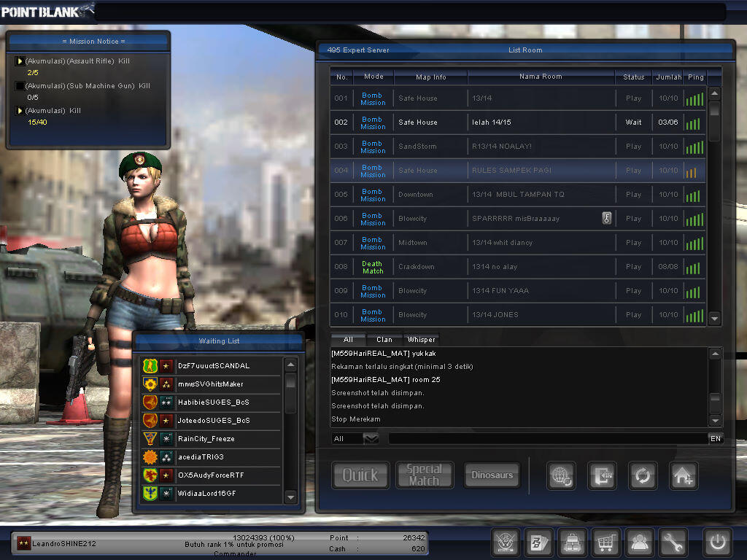Click the enter room door icon
Image resolution: width=747 pixels, height=560 pixels.
602,475
